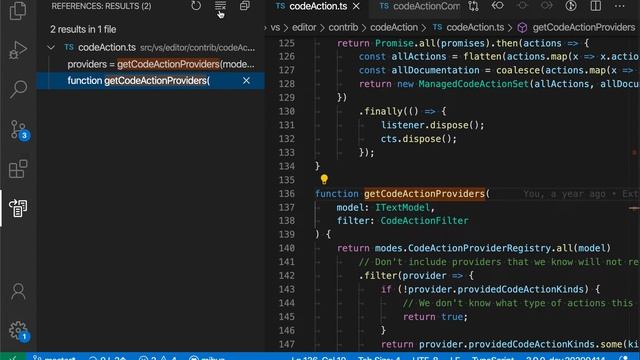Click the 'You, a year ago' blame annotation
Viewport: 640px width, 360px height.
564,194
